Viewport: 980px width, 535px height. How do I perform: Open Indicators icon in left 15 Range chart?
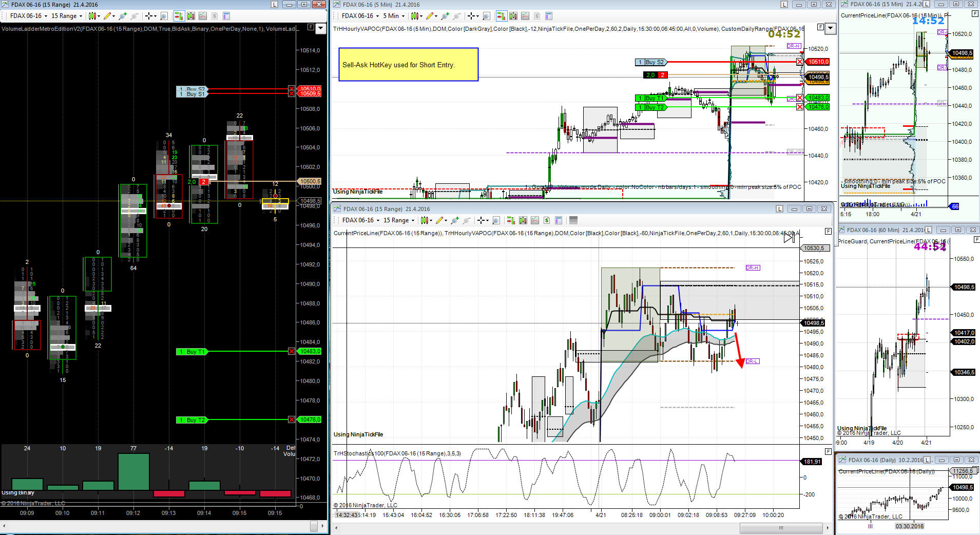[203, 16]
